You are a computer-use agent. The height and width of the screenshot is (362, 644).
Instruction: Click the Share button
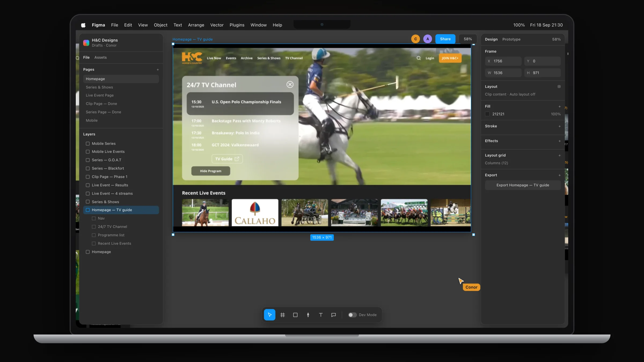point(445,39)
